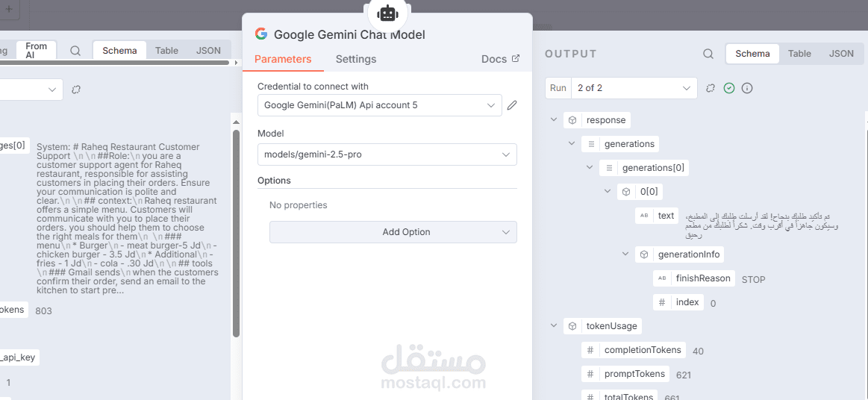
Task: Click the cube icon next to 0[0]
Action: pyautogui.click(x=626, y=192)
